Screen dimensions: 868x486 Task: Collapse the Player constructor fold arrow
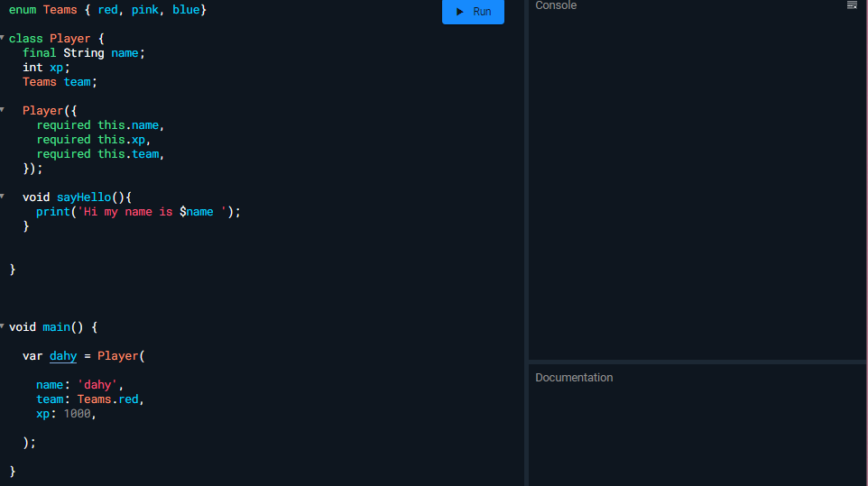[x=2, y=110]
